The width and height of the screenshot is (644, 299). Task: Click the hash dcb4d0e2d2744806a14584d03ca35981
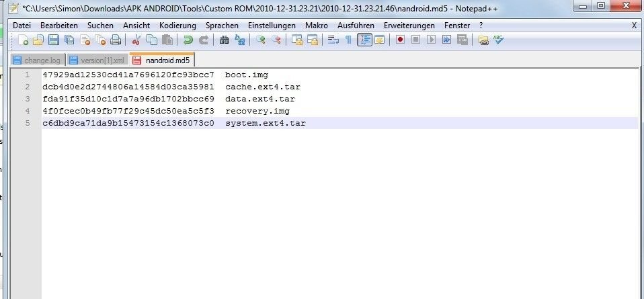click(x=128, y=87)
